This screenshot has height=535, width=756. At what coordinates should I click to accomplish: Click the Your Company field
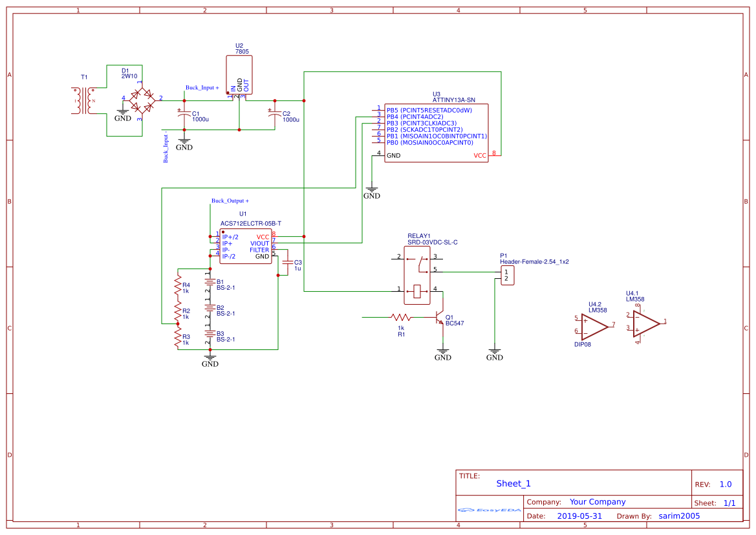coord(598,502)
